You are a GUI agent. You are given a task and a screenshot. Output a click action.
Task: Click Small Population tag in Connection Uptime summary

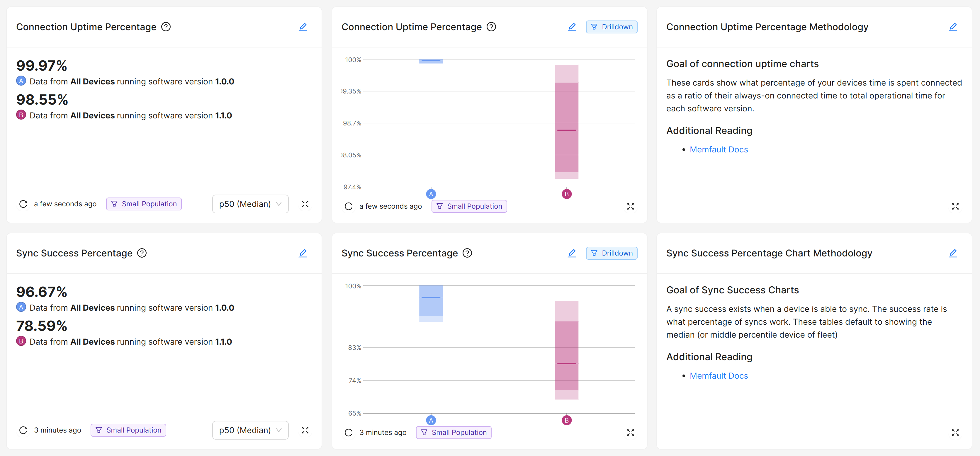point(144,204)
